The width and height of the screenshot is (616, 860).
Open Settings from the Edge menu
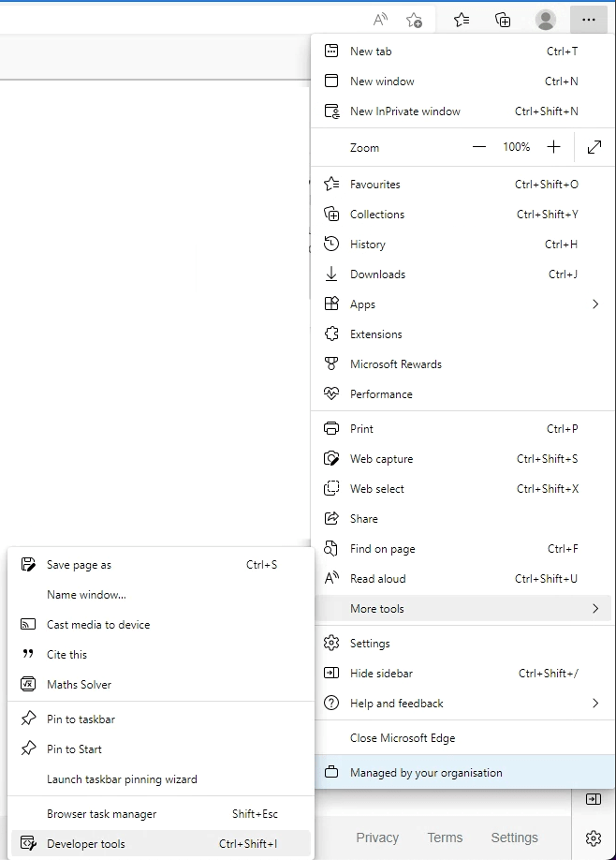pos(462,644)
